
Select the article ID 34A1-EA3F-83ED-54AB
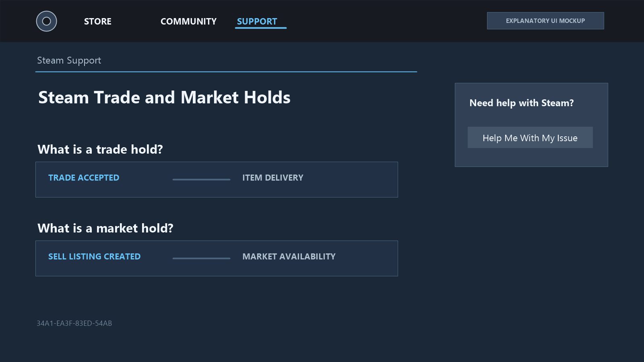tap(74, 323)
